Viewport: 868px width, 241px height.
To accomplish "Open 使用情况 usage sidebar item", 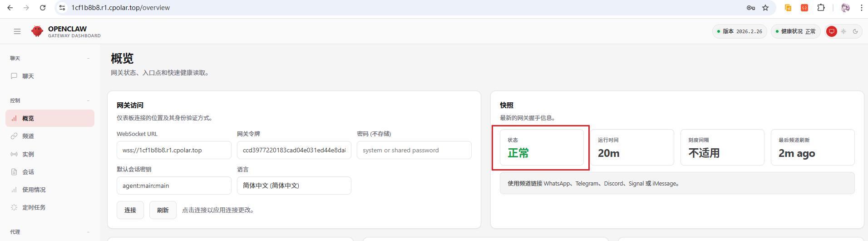I will tap(34, 190).
